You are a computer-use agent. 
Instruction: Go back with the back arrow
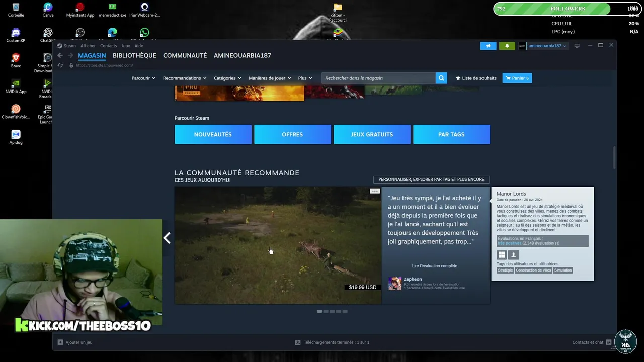click(x=60, y=55)
